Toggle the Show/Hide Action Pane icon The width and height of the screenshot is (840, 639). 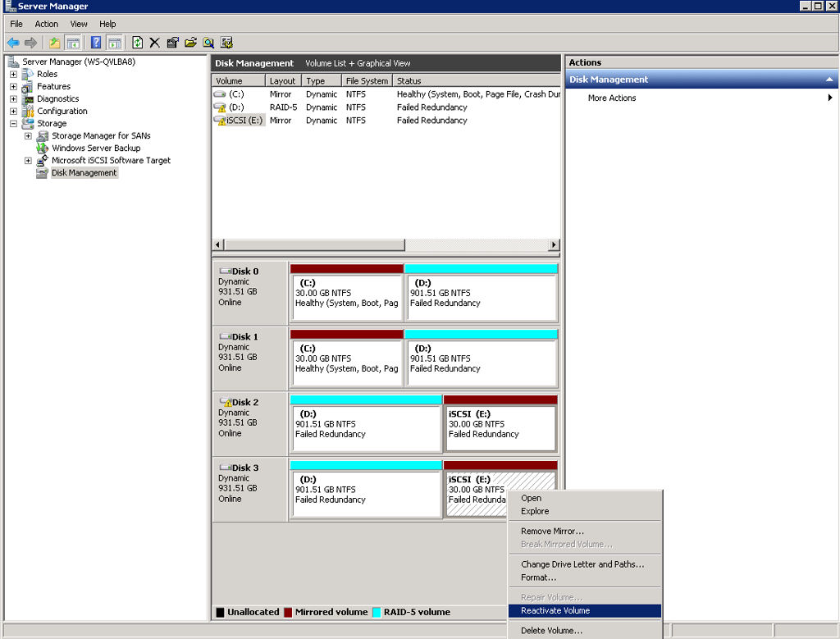tap(114, 43)
